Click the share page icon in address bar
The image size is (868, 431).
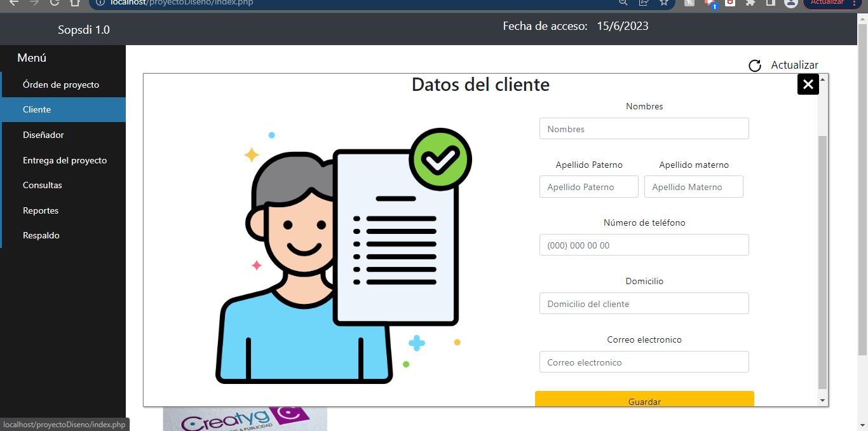(x=644, y=3)
